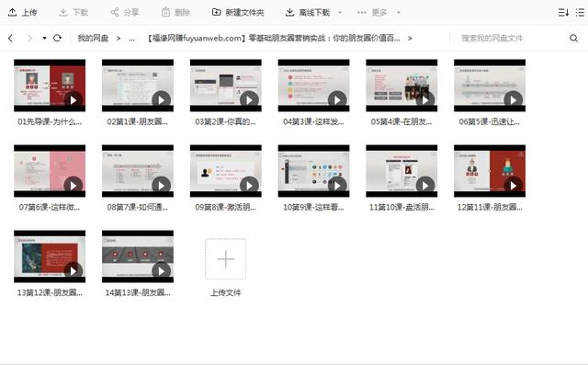Image resolution: width=588 pixels, height=365 pixels.
Task: Select file name 06第5课-迅速让...
Action: (x=490, y=121)
